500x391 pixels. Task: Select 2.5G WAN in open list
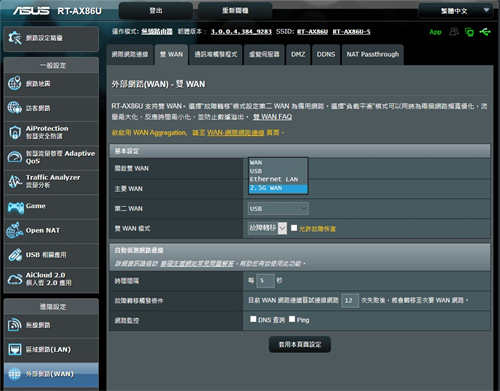[x=278, y=188]
